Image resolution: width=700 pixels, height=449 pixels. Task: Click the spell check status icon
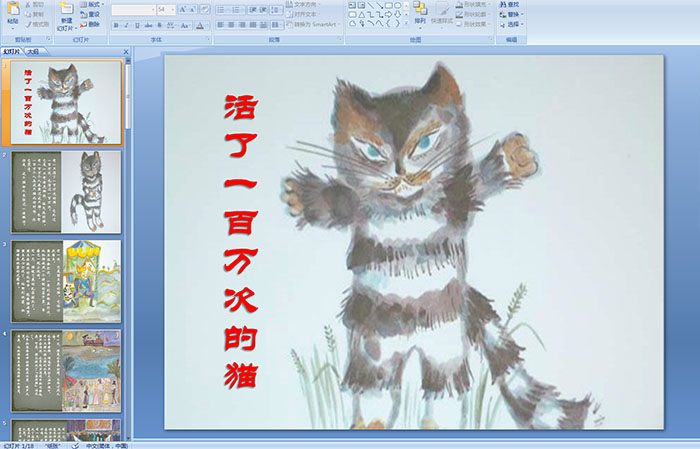[x=75, y=445]
